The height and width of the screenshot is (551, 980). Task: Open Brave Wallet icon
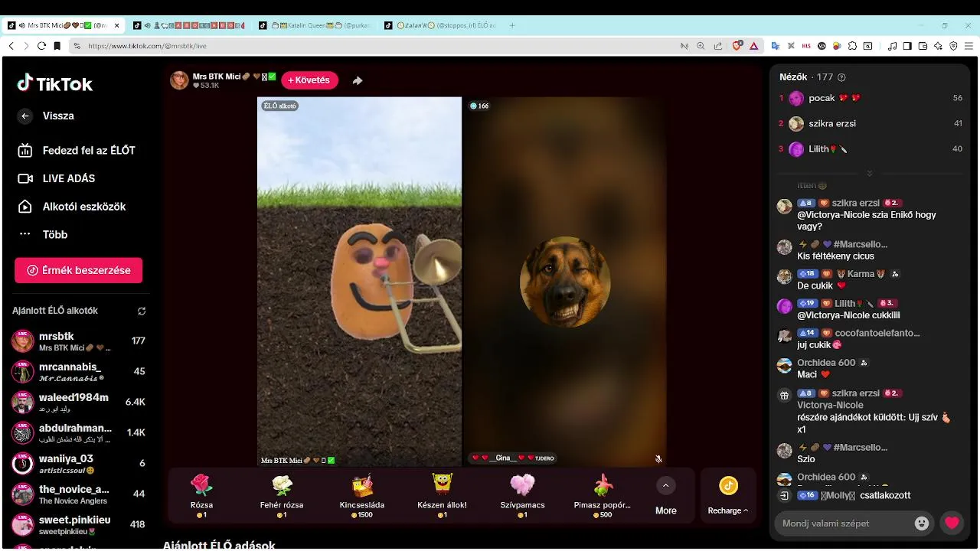[x=923, y=46]
